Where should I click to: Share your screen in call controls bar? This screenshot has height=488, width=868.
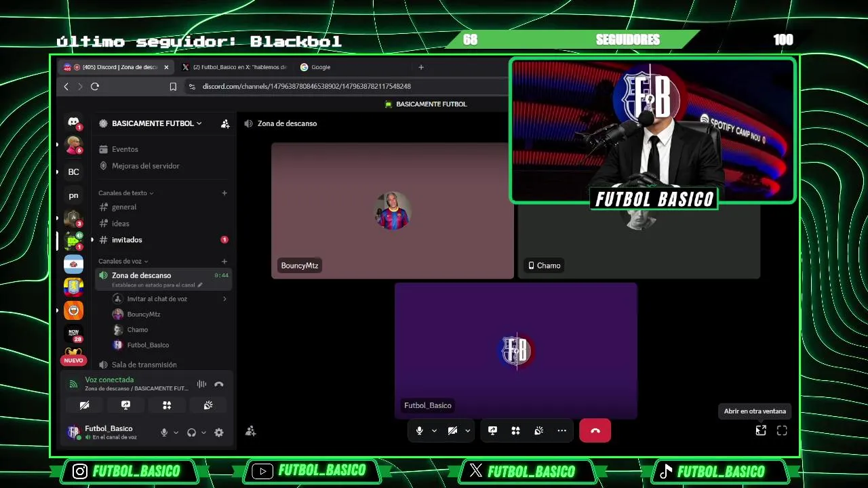point(492,430)
